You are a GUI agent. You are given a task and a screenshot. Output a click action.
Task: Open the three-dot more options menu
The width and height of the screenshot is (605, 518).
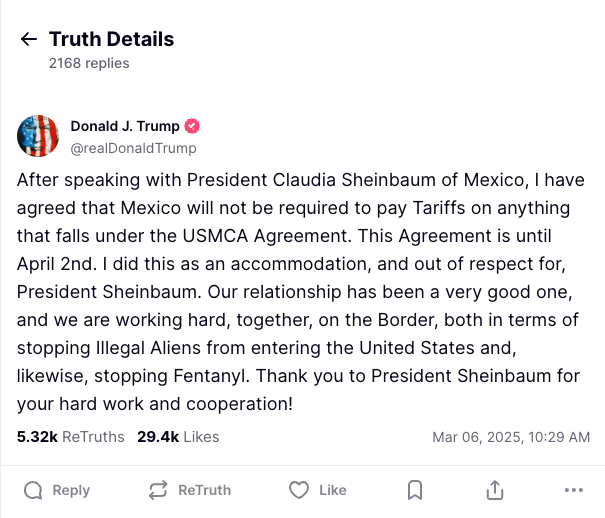pos(573,490)
